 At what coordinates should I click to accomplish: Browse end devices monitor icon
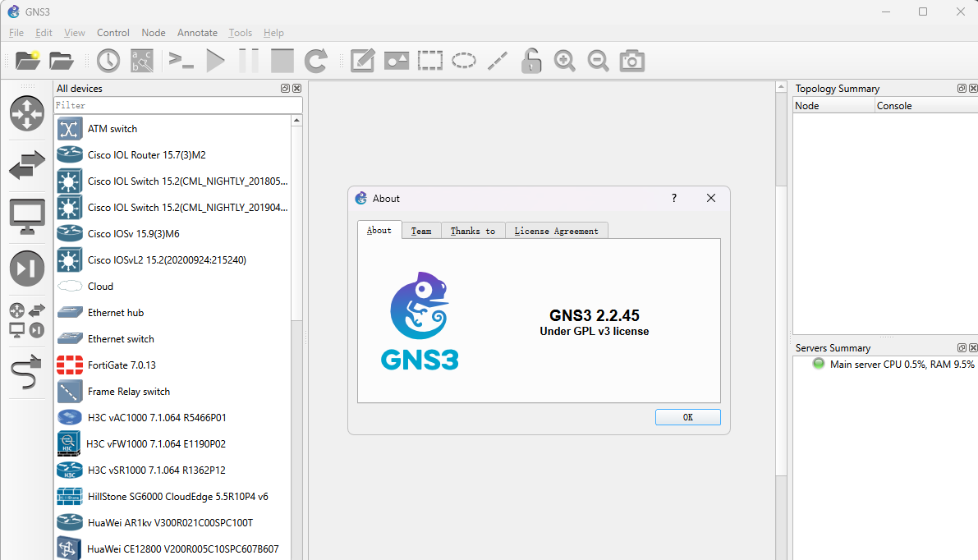[27, 217]
